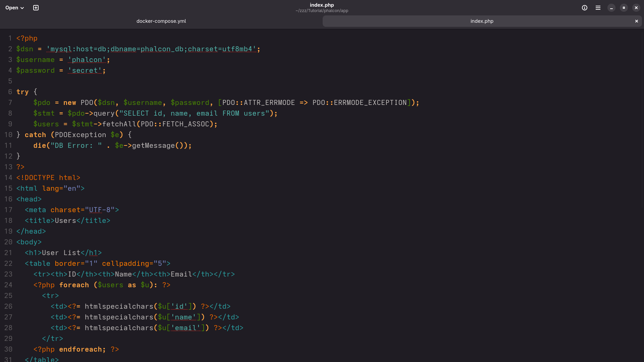Close the text editor window
644x362 pixels.
[x=636, y=8]
